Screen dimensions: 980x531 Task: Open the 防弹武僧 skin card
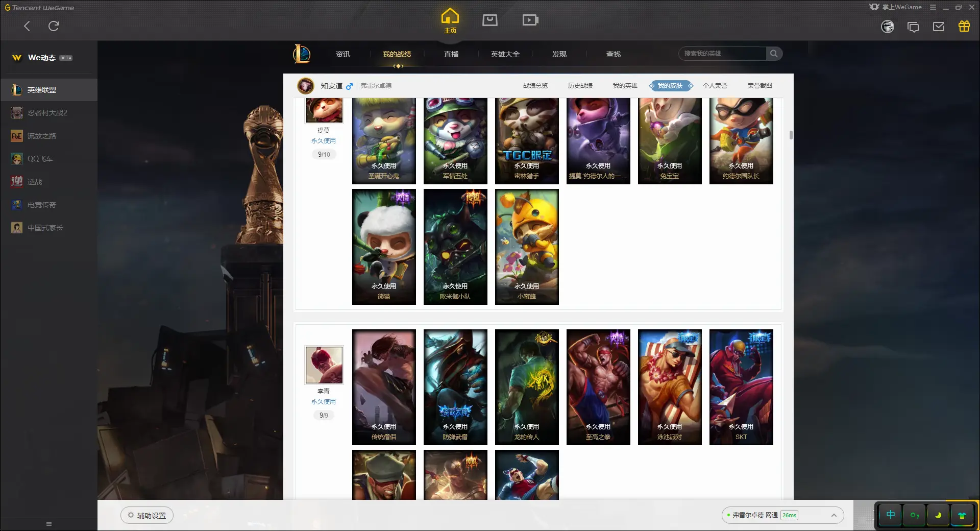pos(455,388)
